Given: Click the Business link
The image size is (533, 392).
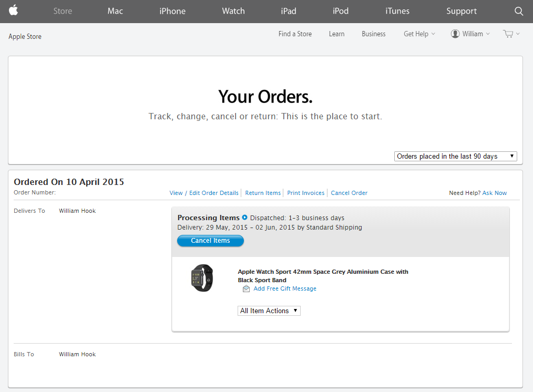Looking at the screenshot, I should point(374,34).
